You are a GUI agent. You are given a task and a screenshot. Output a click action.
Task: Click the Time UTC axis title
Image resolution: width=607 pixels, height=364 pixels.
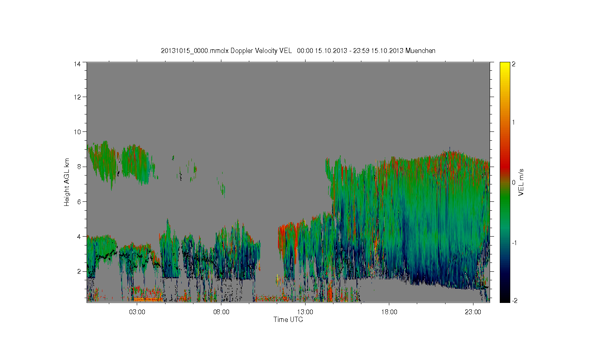288,320
